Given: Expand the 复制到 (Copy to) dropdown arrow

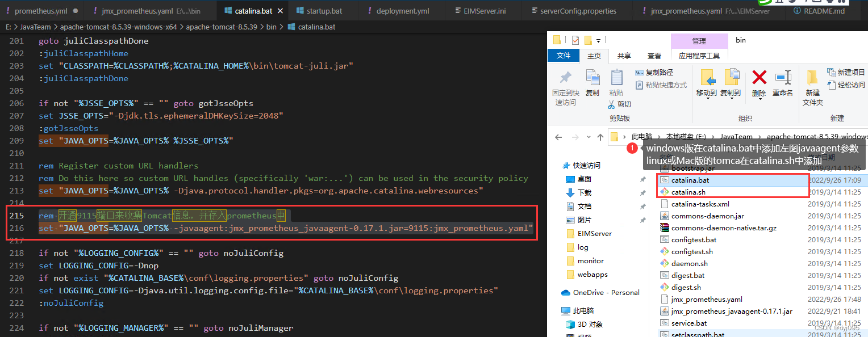Looking at the screenshot, I should click(x=732, y=99).
